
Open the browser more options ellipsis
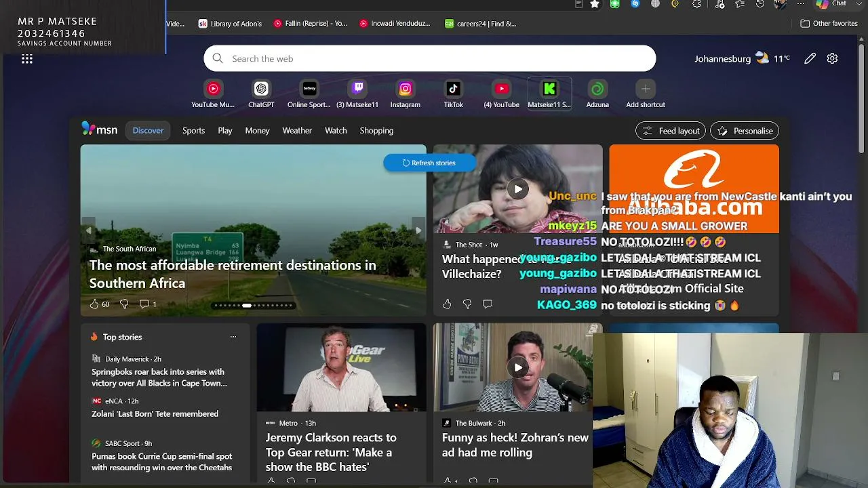click(x=800, y=4)
